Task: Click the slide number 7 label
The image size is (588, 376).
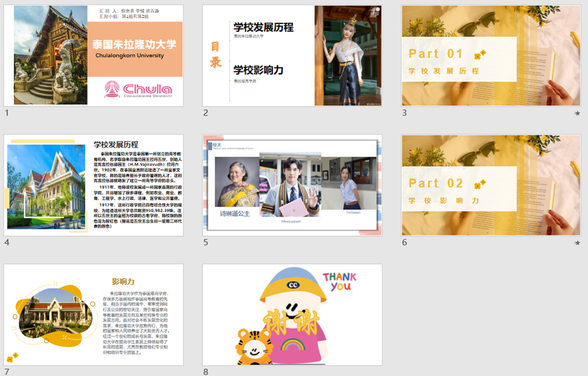Action: pyautogui.click(x=6, y=371)
